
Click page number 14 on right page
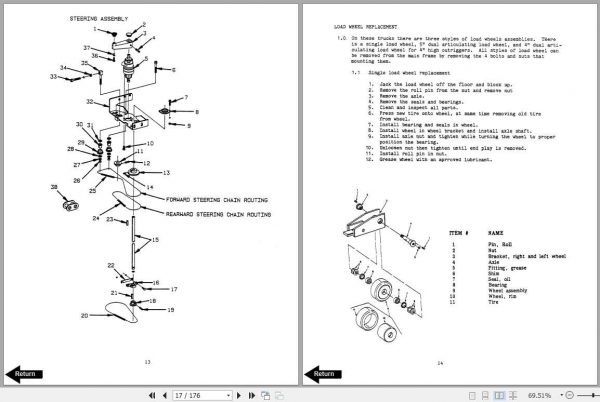click(x=440, y=363)
